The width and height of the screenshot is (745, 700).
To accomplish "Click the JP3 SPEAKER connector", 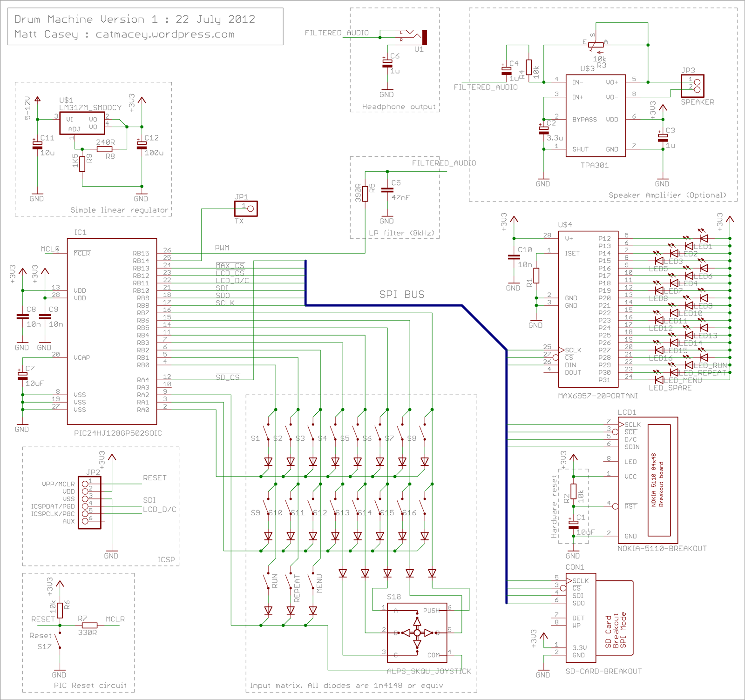I will point(692,86).
